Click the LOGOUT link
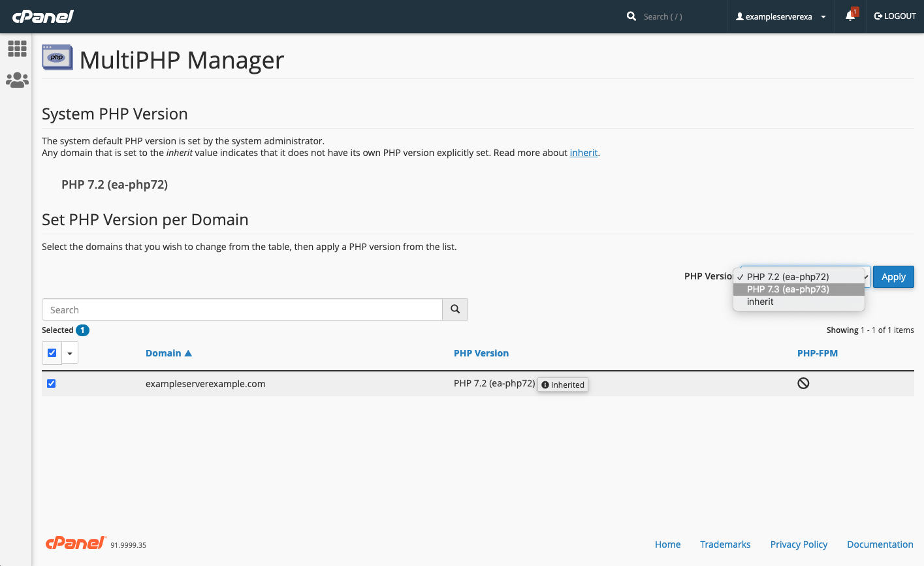Screen dimensions: 924x566 [x=895, y=16]
